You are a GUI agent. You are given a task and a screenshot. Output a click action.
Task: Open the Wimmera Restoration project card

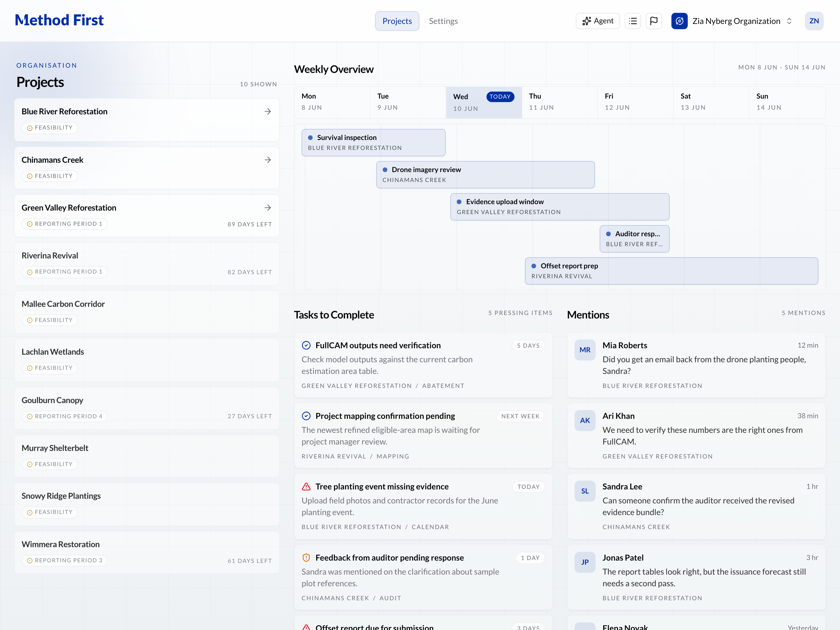coord(147,552)
